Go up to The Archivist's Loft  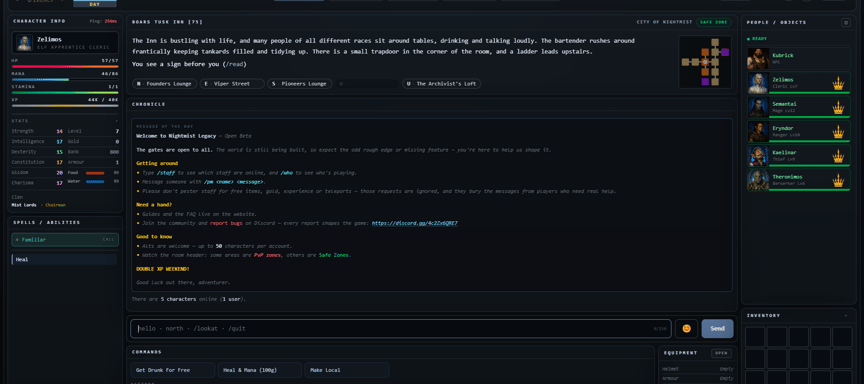(x=441, y=84)
